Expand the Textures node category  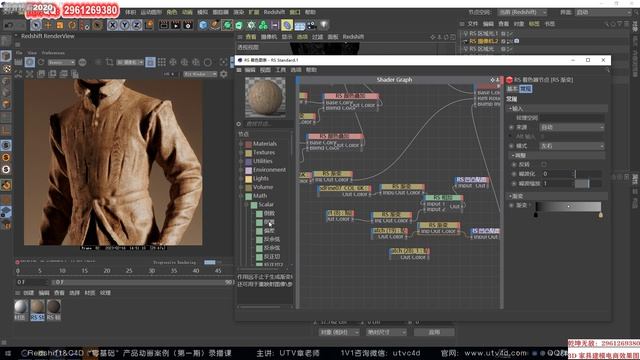[x=241, y=153]
